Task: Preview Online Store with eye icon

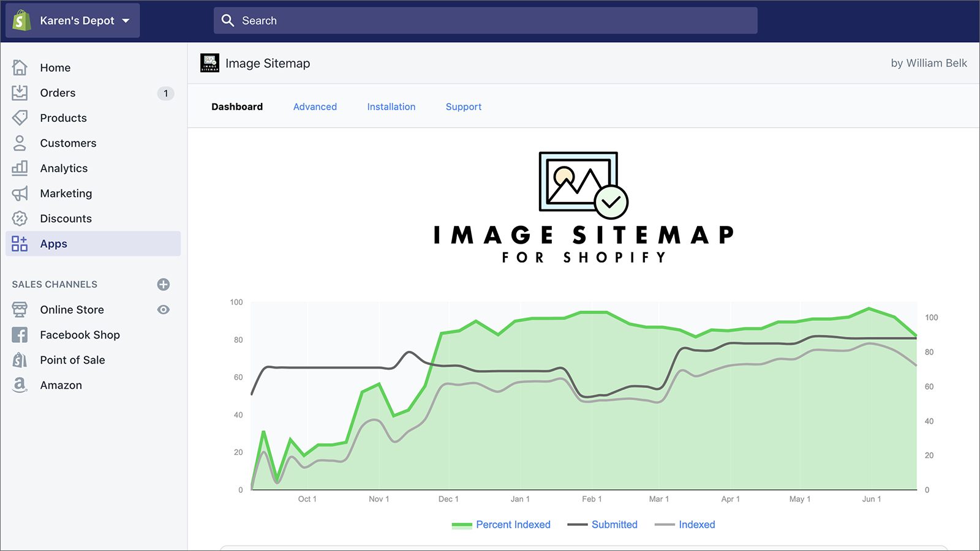Action: coord(163,310)
